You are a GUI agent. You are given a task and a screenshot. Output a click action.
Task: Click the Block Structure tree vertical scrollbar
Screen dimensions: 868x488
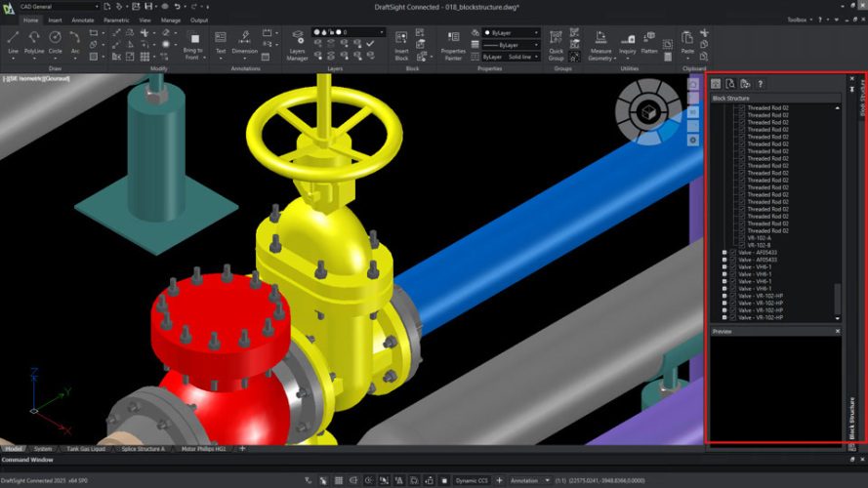pyautogui.click(x=837, y=214)
